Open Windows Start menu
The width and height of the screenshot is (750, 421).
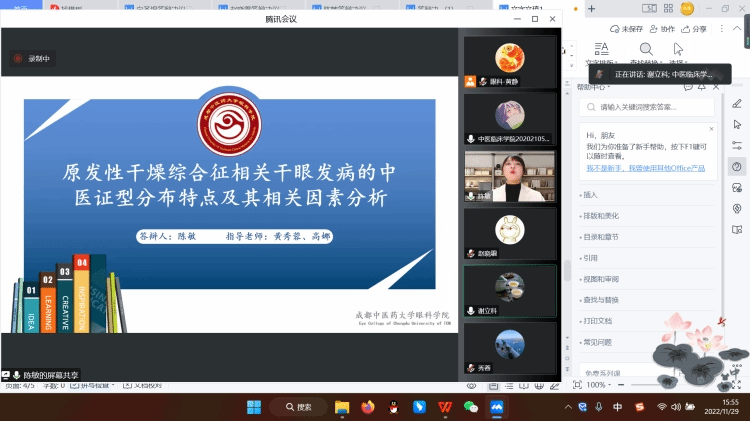click(x=254, y=407)
